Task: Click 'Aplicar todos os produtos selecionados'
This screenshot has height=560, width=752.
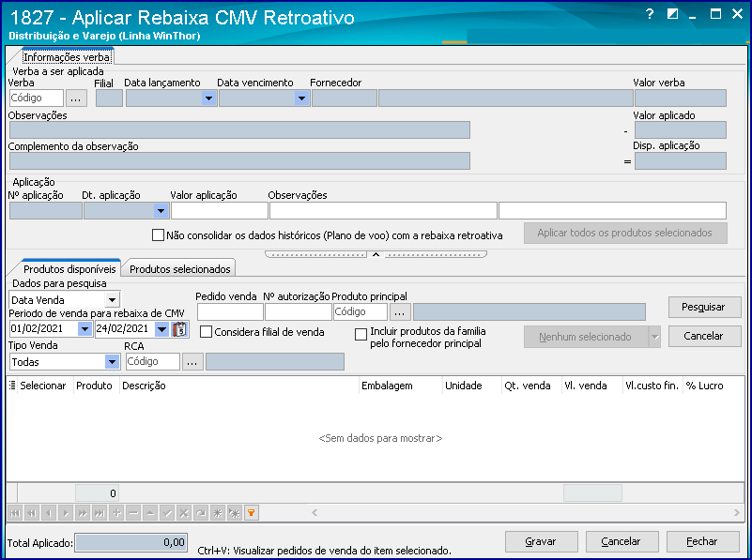Action: click(625, 233)
